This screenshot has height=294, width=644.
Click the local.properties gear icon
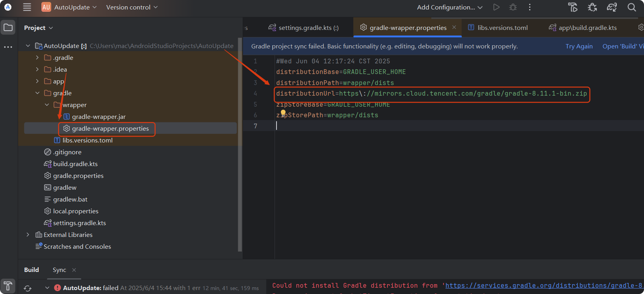click(x=48, y=211)
